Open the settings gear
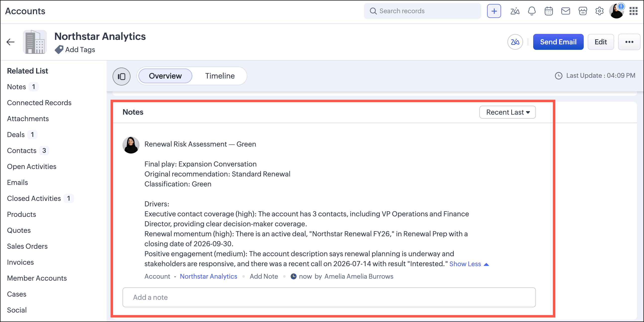The height and width of the screenshot is (322, 644). tap(599, 11)
